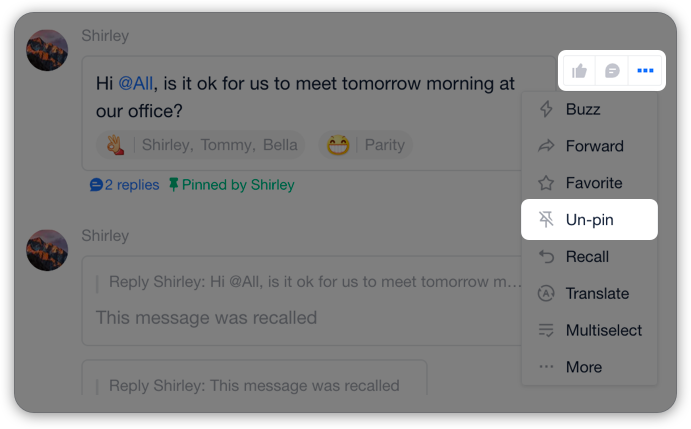Toggle the OK hand emoji reaction

(201, 145)
